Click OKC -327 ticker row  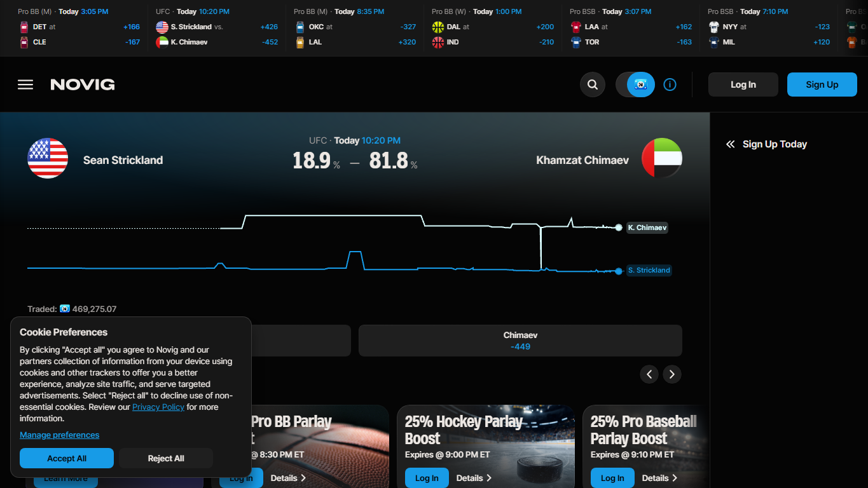(355, 27)
